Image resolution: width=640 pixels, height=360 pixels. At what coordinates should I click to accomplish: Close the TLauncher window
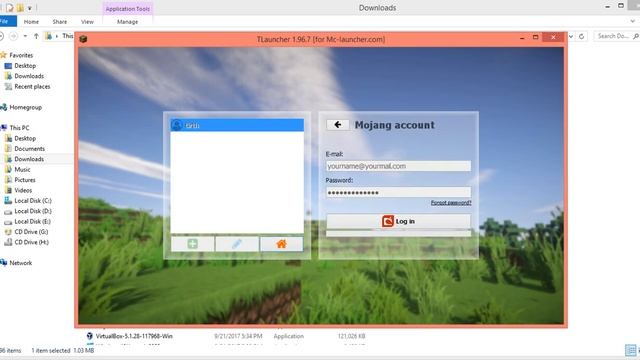coord(553,38)
